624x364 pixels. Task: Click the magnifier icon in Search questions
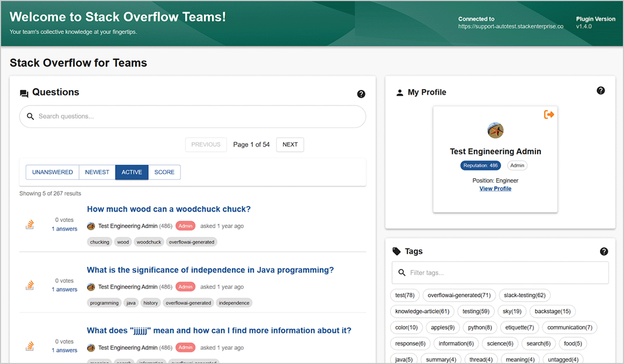pos(31,116)
